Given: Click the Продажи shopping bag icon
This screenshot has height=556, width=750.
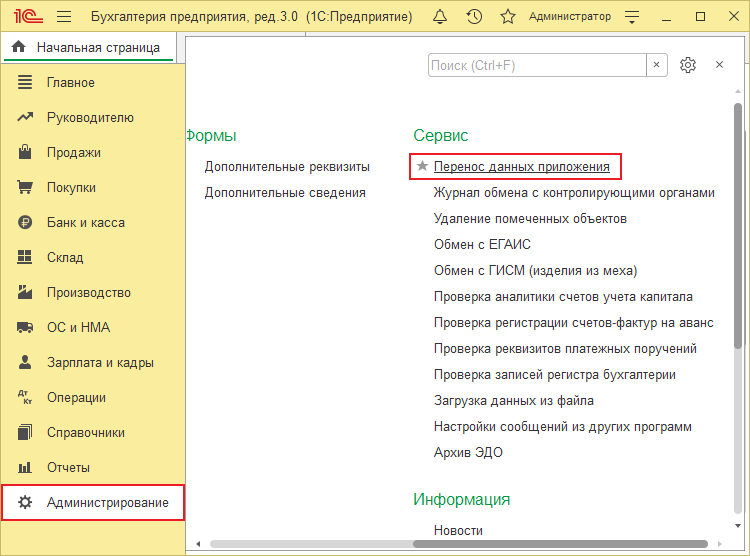Looking at the screenshot, I should click(x=25, y=152).
